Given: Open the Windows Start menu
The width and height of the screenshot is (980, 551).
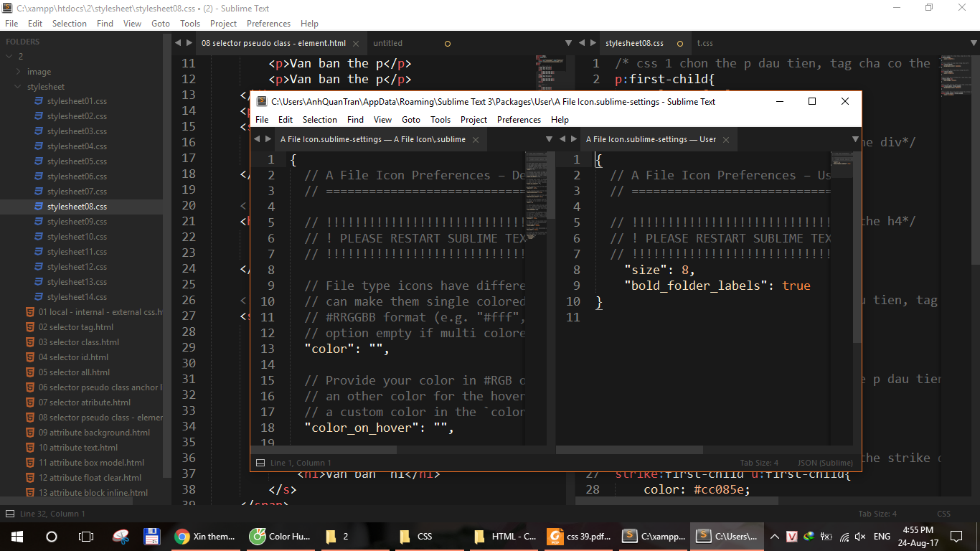Looking at the screenshot, I should click(x=17, y=536).
